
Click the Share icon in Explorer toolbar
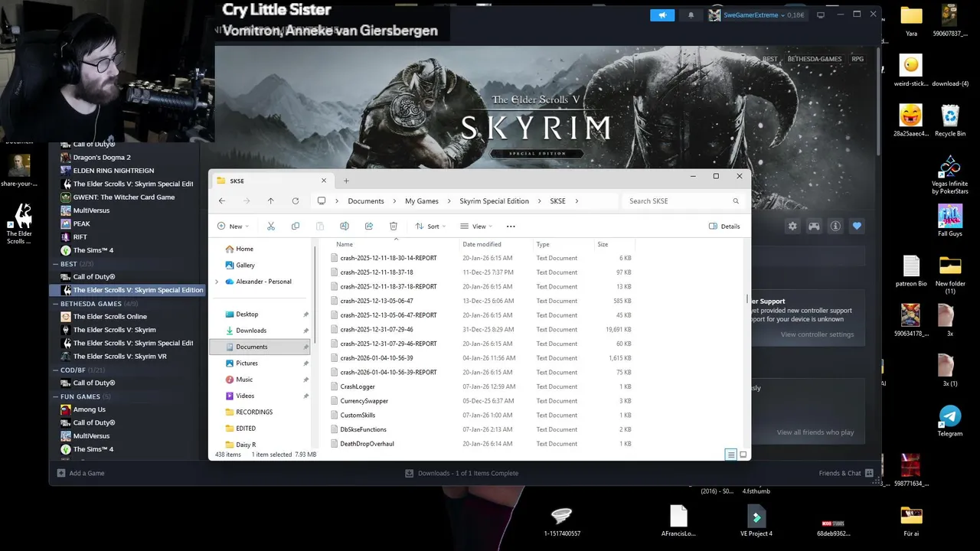point(369,227)
